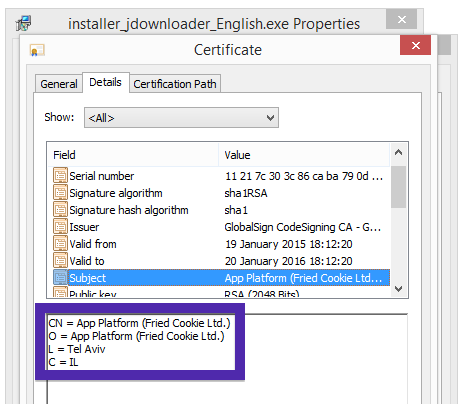Click the Valid to field icon
The image size is (464, 404).
click(x=60, y=260)
